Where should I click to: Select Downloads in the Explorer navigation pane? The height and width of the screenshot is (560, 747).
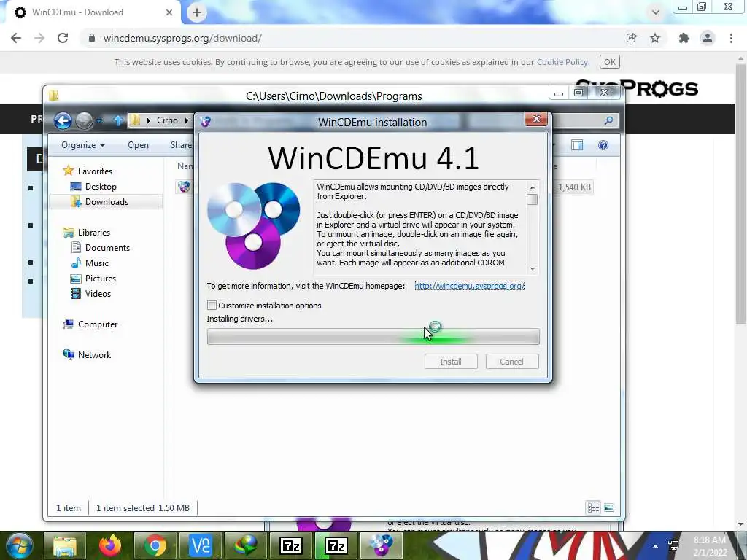(x=107, y=202)
